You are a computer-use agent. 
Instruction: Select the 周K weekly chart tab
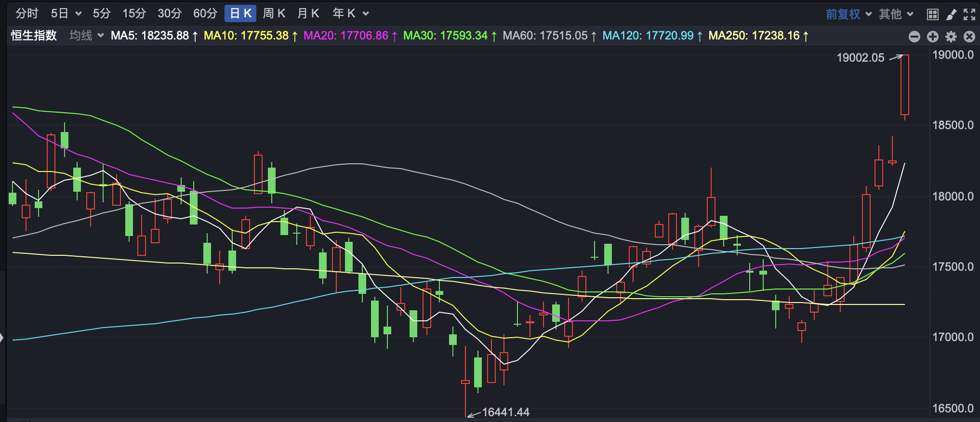click(274, 13)
